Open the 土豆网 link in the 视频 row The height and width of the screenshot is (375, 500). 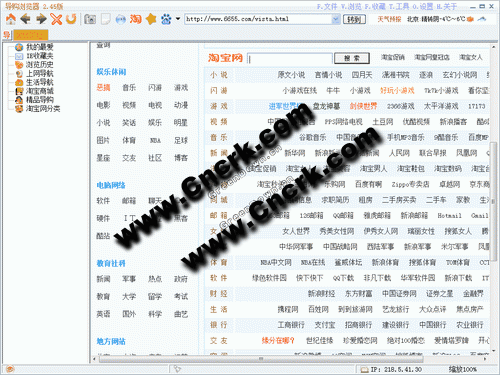tap(383, 122)
